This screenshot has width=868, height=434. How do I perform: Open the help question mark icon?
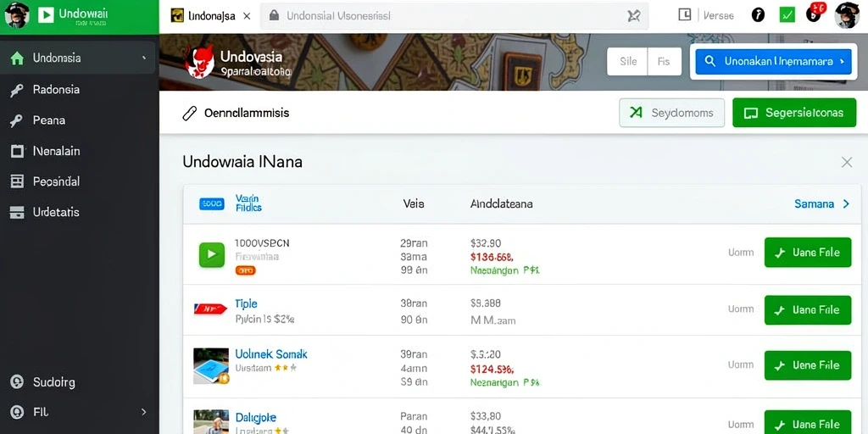coord(758,15)
